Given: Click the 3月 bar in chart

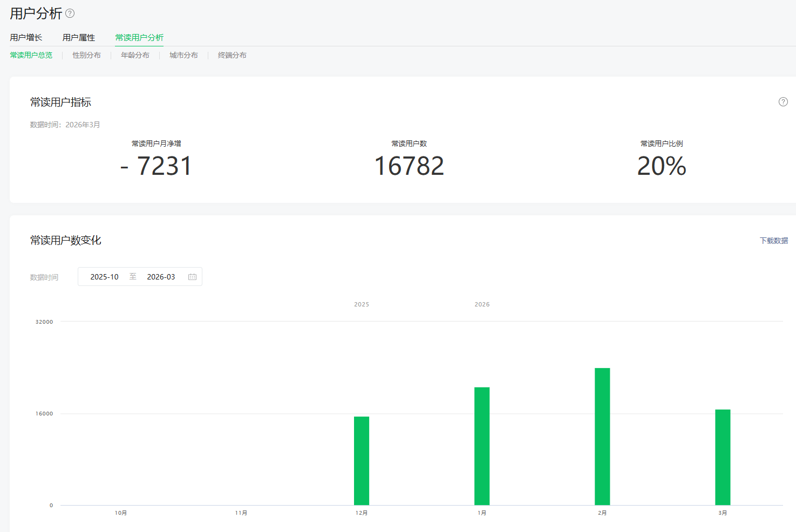Looking at the screenshot, I should pyautogui.click(x=723, y=458).
